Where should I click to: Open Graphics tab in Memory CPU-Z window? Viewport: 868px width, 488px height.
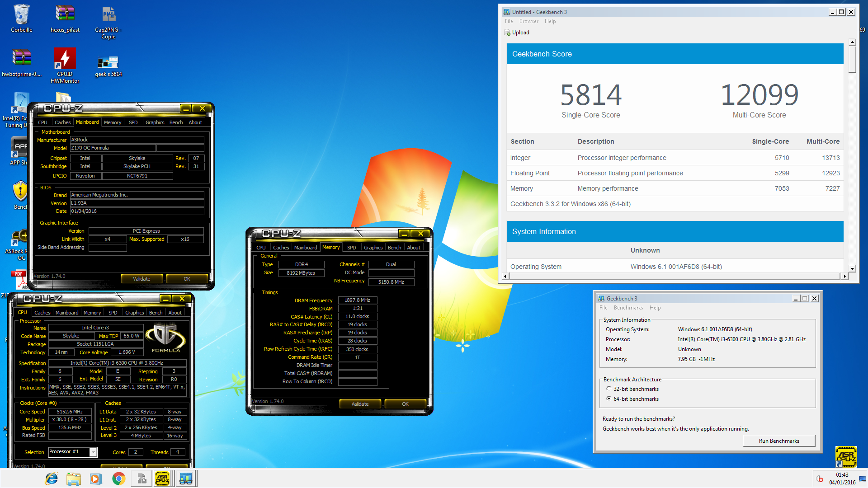pyautogui.click(x=373, y=248)
